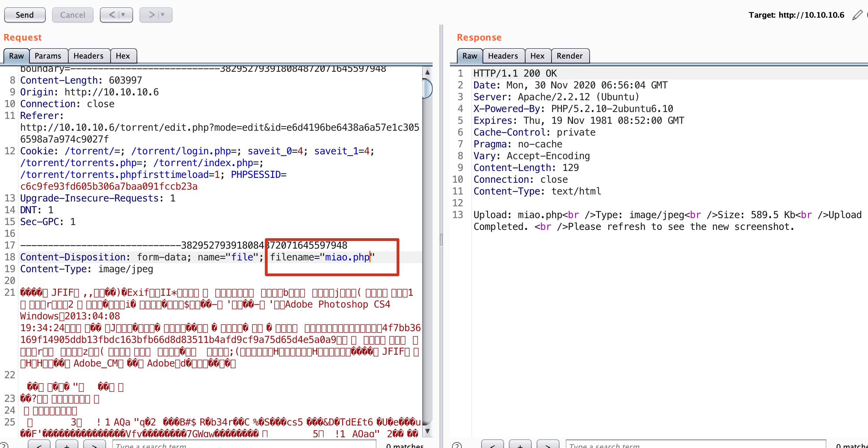This screenshot has width=868, height=448.
Task: Open the back history dropdown arrow
Action: pyautogui.click(x=123, y=15)
